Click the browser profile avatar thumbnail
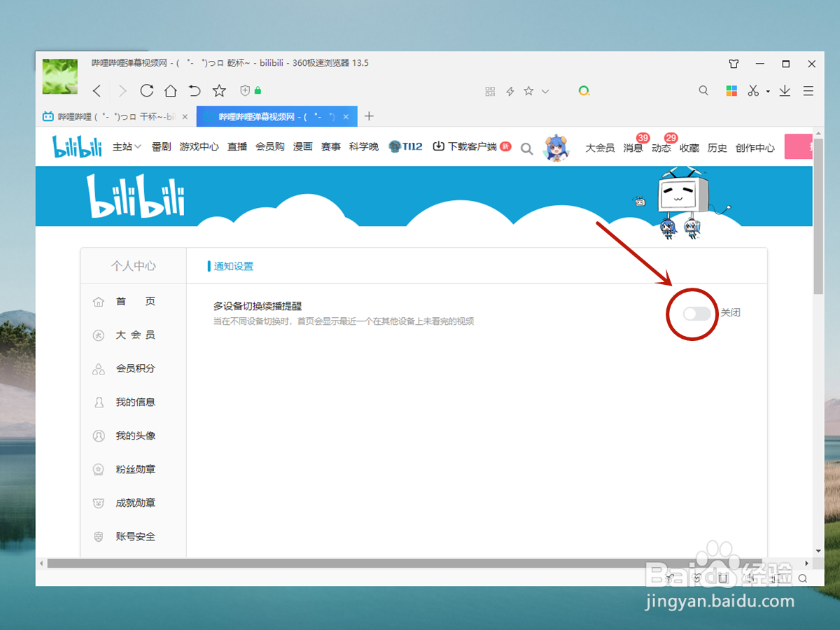840x630 pixels. pyautogui.click(x=60, y=76)
